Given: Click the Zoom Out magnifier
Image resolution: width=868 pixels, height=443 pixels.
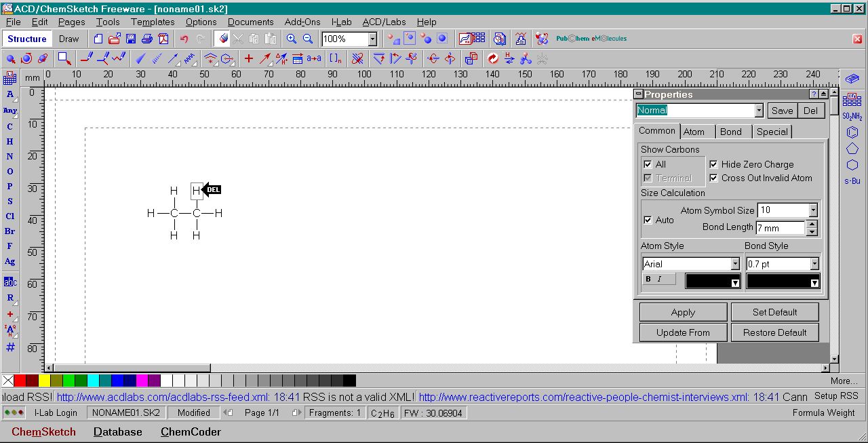Looking at the screenshot, I should (x=308, y=39).
